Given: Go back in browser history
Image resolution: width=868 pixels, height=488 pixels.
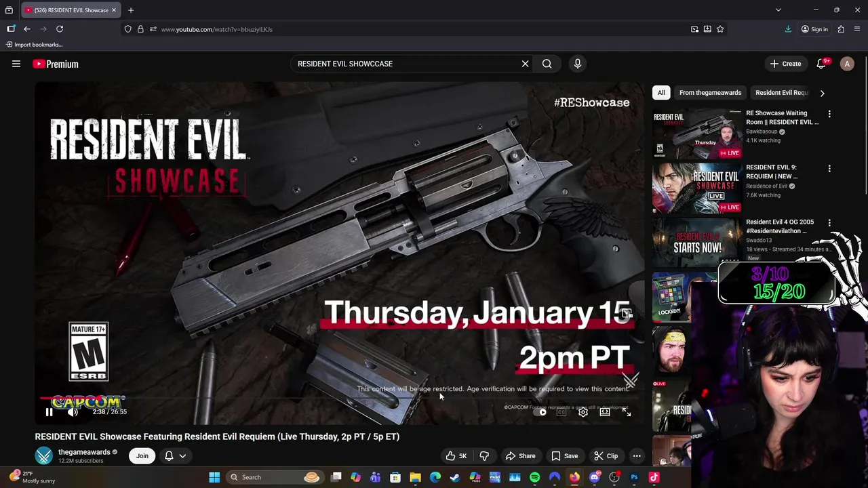Looking at the screenshot, I should point(27,29).
